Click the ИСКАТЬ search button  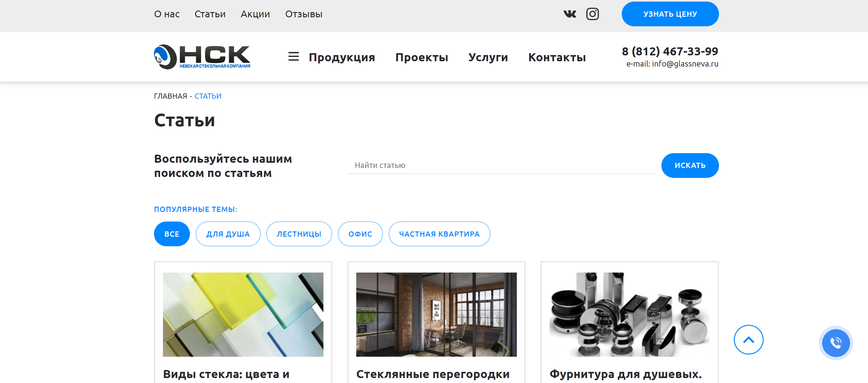pos(690,166)
